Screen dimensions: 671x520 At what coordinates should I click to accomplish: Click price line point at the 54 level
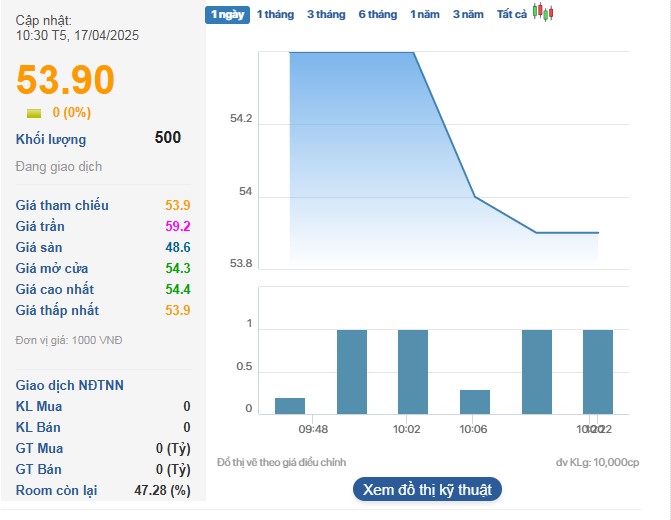475,197
